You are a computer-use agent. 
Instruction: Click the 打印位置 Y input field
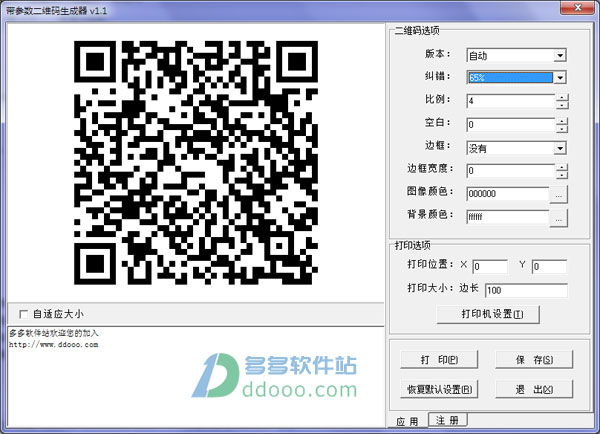click(549, 266)
